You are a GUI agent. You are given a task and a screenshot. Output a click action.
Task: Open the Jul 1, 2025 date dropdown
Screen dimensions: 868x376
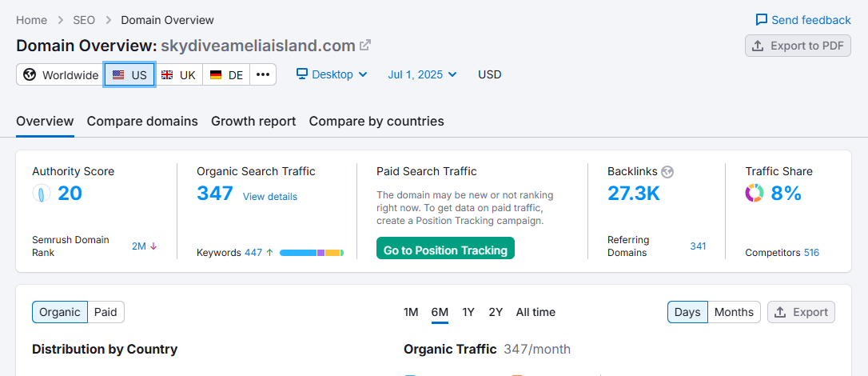coord(422,74)
